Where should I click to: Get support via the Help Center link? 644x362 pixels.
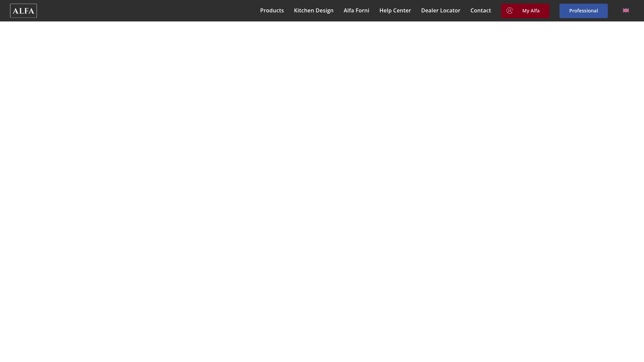click(x=395, y=10)
